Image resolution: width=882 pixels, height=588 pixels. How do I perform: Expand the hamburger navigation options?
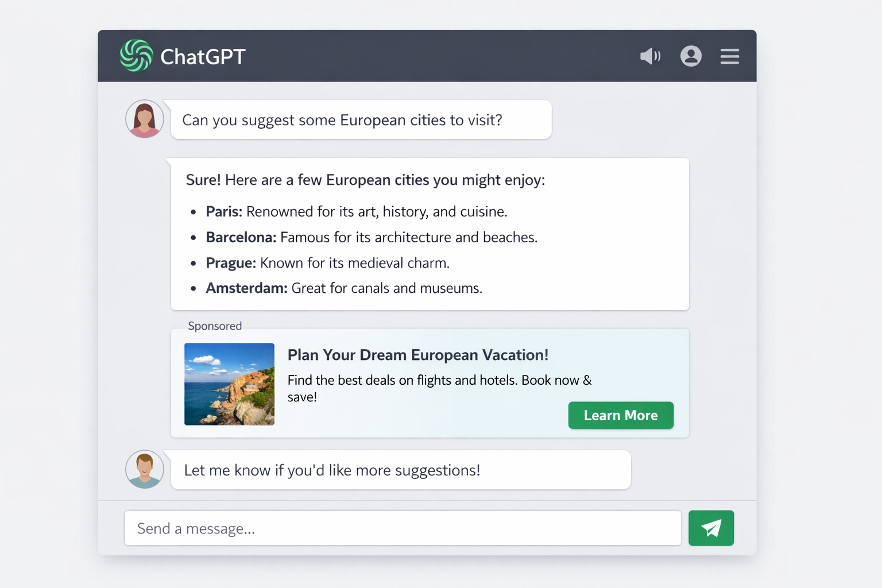click(x=729, y=56)
